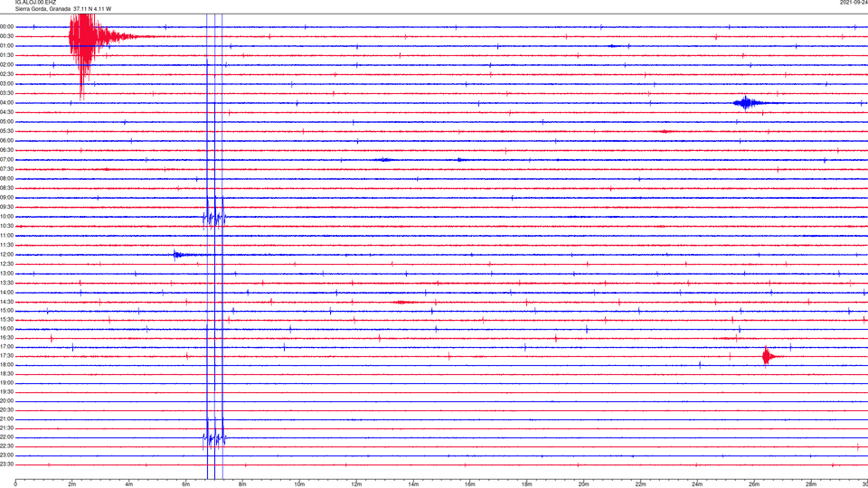The image size is (868, 488).
Task: Select the 12:00 time label
Action: click(7, 255)
